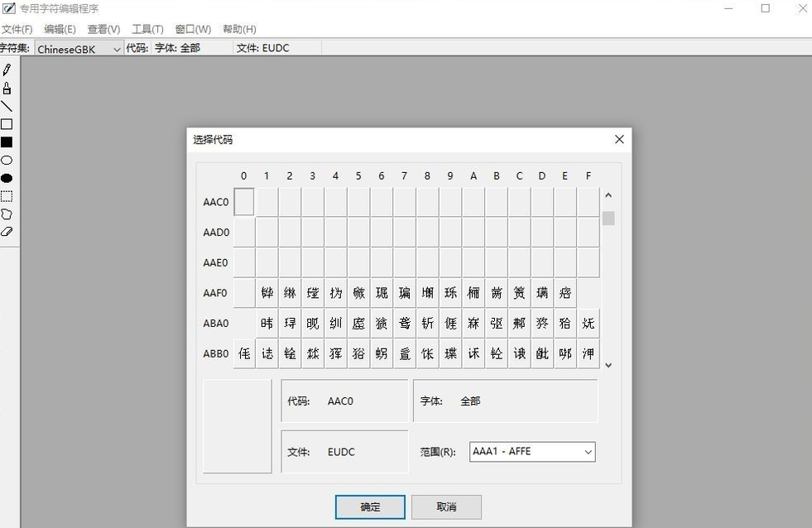Image resolution: width=812 pixels, height=528 pixels.
Task: Select the Hollow Rectangle tool
Action: [x=7, y=124]
